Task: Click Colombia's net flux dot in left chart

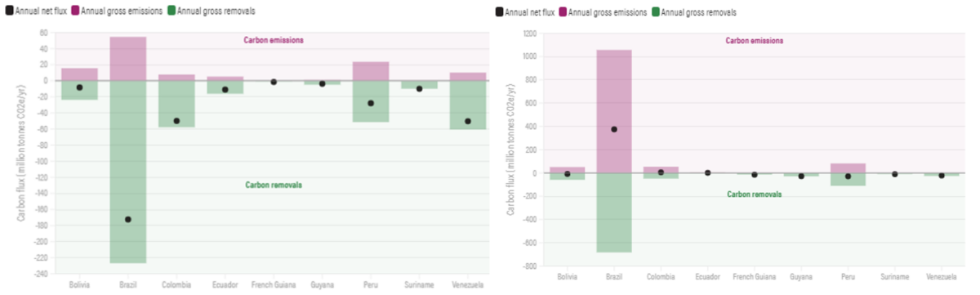Action: [x=176, y=121]
